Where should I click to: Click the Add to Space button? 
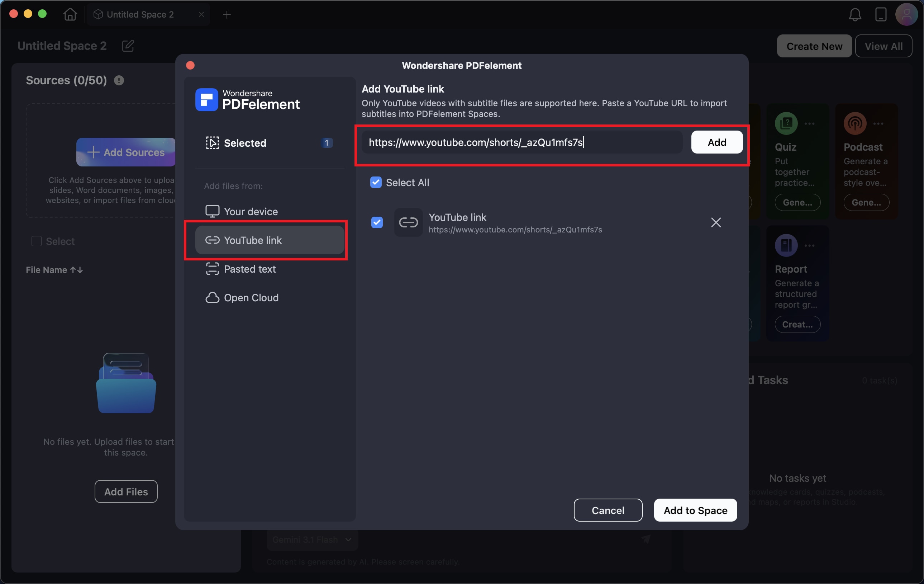coord(695,510)
